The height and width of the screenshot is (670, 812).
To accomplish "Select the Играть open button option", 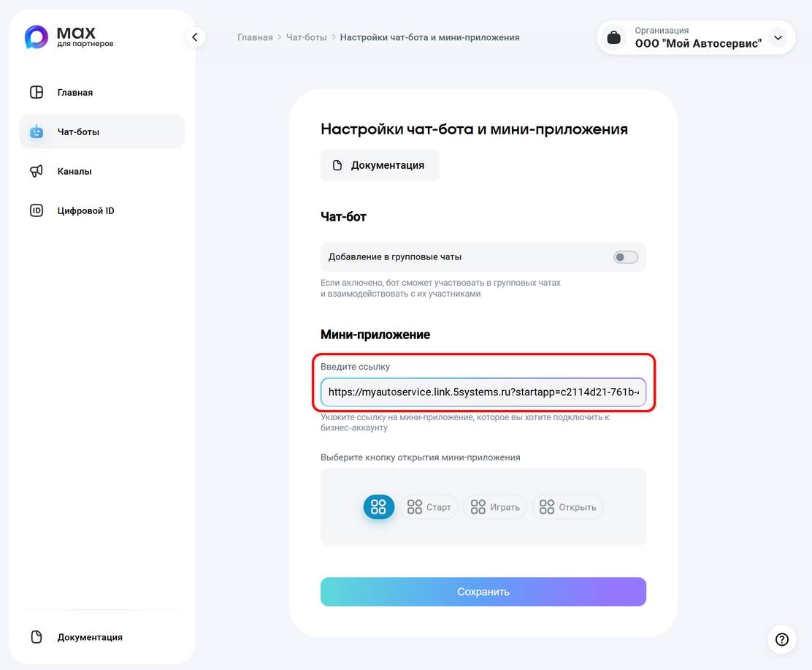I will pos(494,506).
